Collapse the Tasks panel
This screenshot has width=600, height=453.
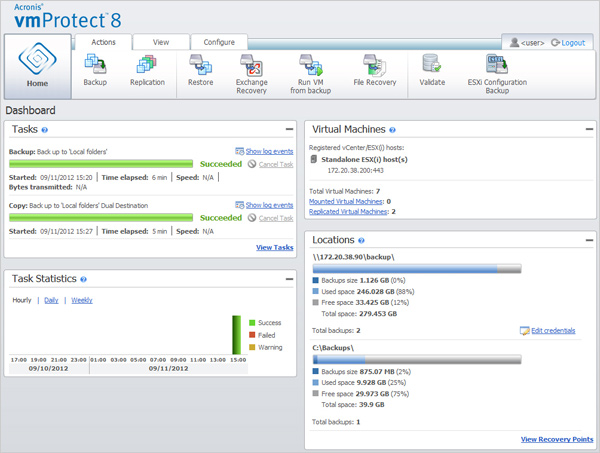click(x=289, y=129)
